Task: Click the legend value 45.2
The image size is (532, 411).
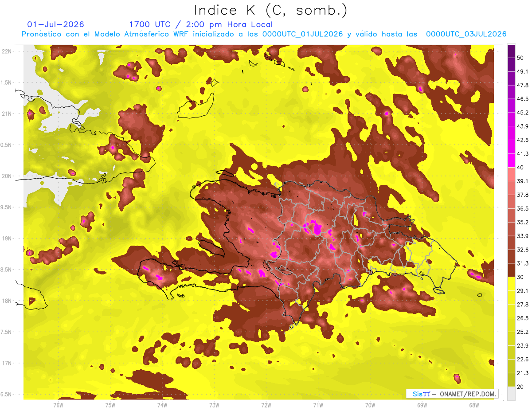Action: pos(523,113)
